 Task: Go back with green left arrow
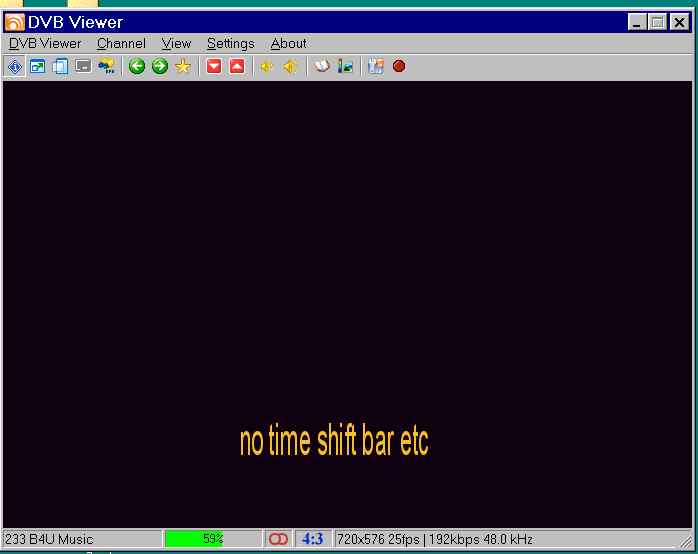click(x=137, y=67)
